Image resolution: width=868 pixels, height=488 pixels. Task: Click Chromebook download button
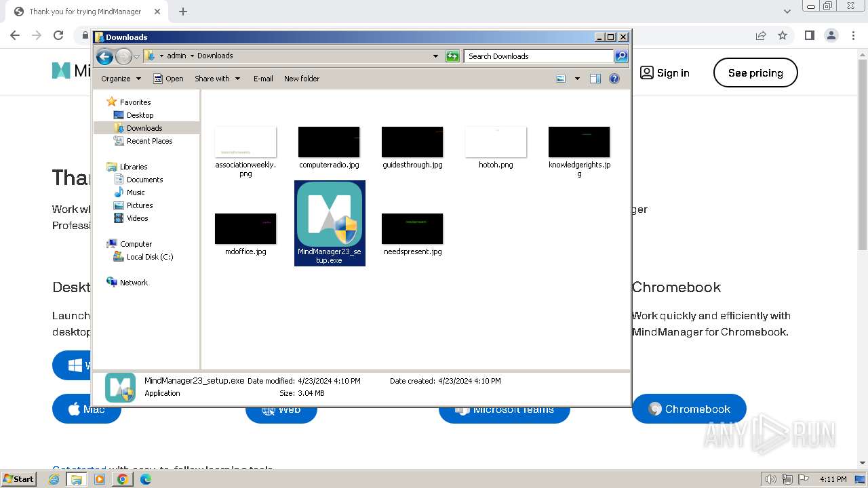689,409
